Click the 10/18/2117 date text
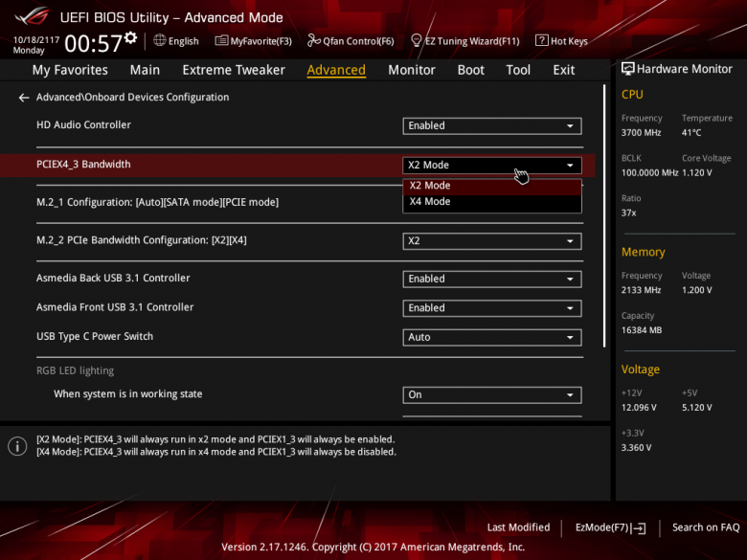The width and height of the screenshot is (747, 560). 36,40
